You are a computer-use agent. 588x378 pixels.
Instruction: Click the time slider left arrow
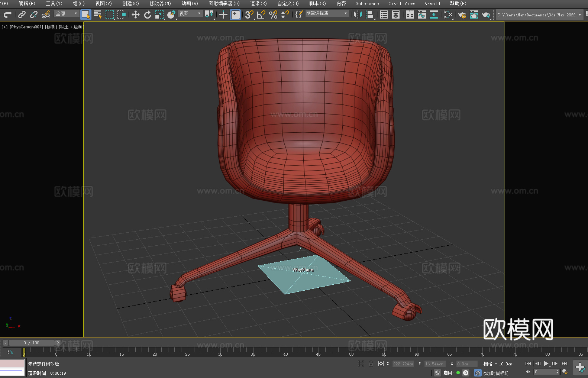tap(6, 343)
